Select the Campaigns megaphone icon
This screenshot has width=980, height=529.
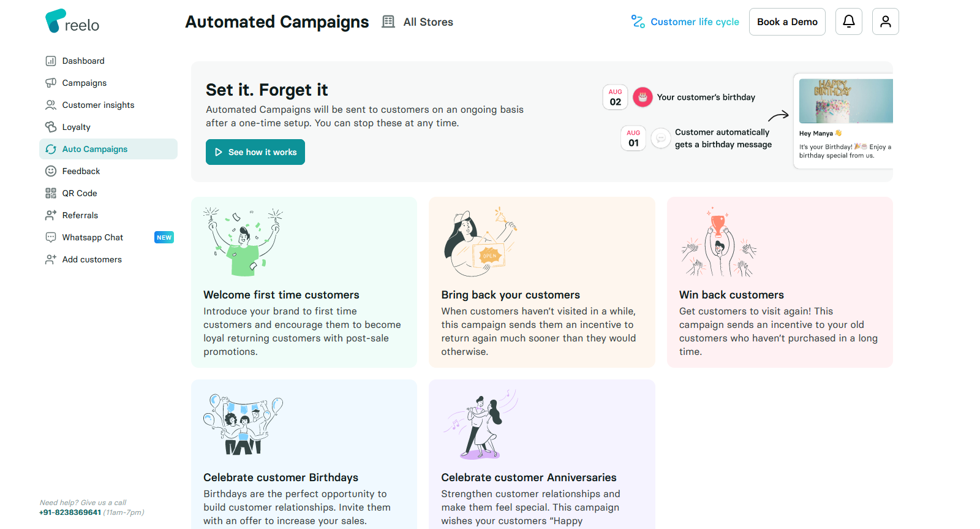51,83
